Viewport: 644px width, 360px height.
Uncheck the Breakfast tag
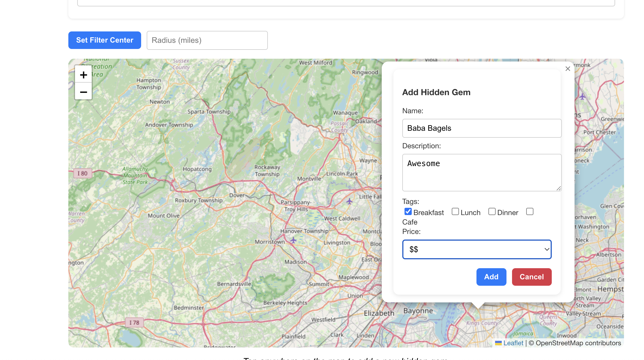pyautogui.click(x=408, y=212)
